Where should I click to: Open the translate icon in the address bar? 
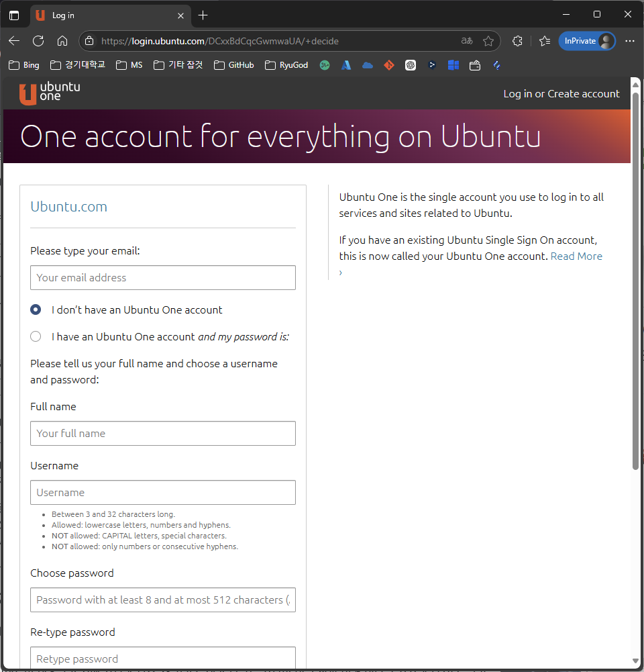pyautogui.click(x=467, y=41)
